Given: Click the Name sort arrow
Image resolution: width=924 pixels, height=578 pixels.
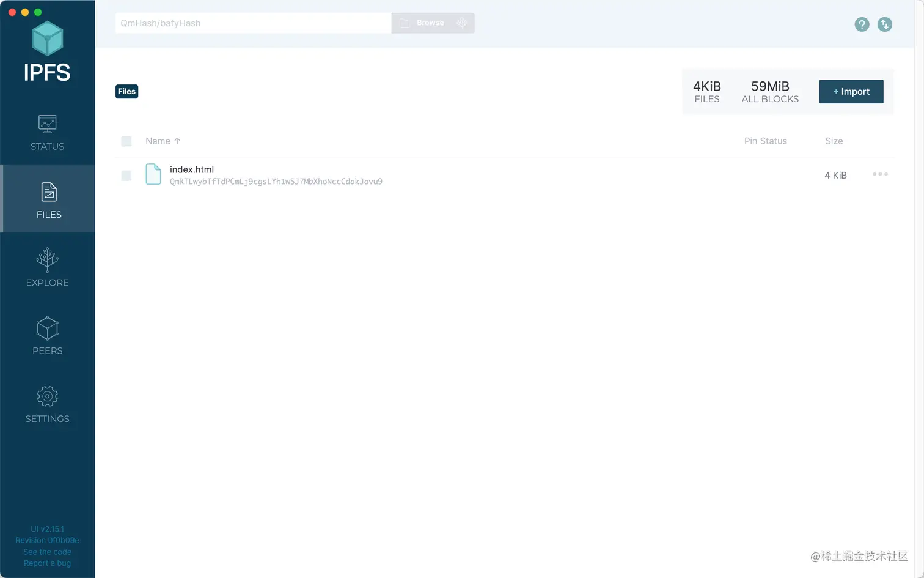Looking at the screenshot, I should point(177,141).
